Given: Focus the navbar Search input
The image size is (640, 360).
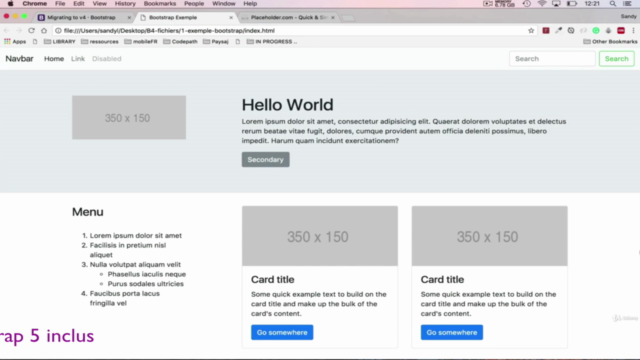Looking at the screenshot, I should pyautogui.click(x=552, y=59).
